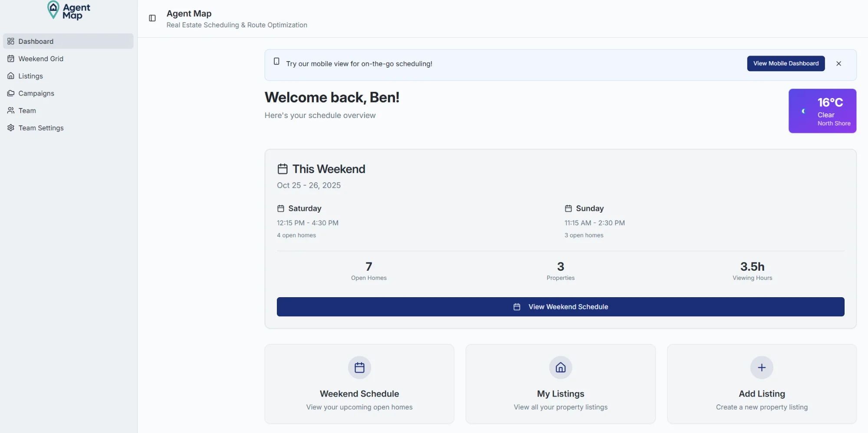Click the Add Listing plus icon
This screenshot has height=433, width=868.
(x=761, y=368)
